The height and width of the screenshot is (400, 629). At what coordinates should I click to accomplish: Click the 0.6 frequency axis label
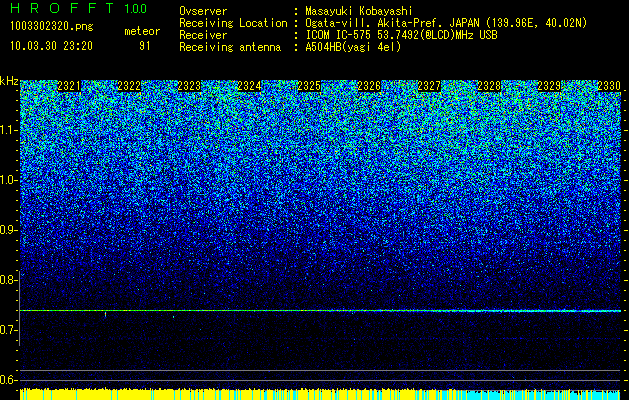[8, 380]
